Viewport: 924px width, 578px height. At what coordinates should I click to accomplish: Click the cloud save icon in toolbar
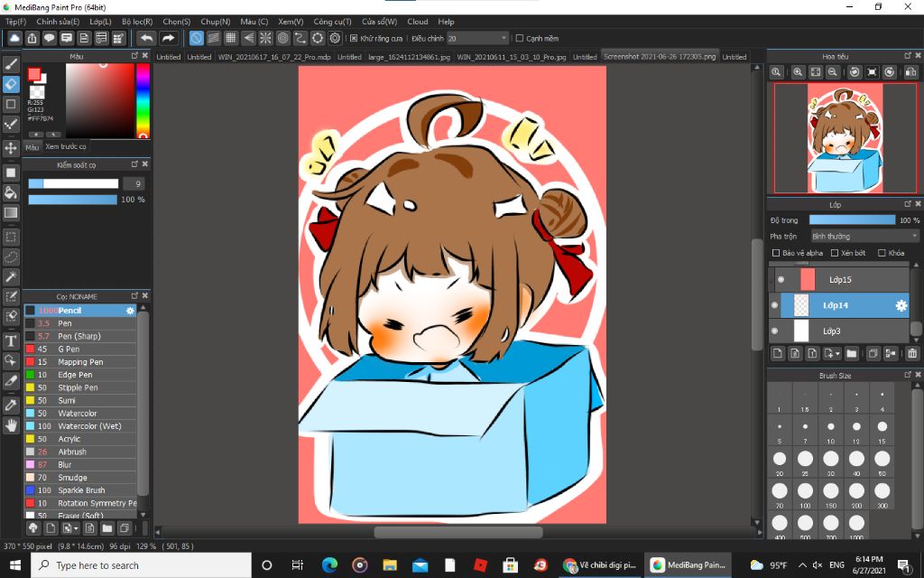click(14, 38)
